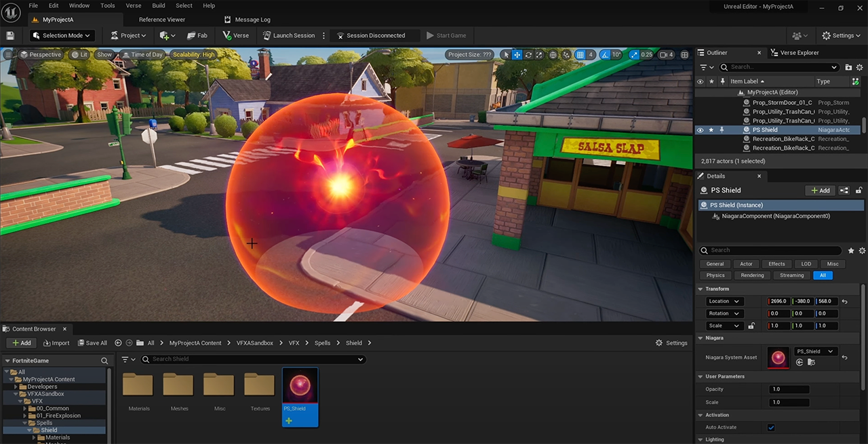Browse to Niagara asset in Content Browser icon

click(x=811, y=362)
